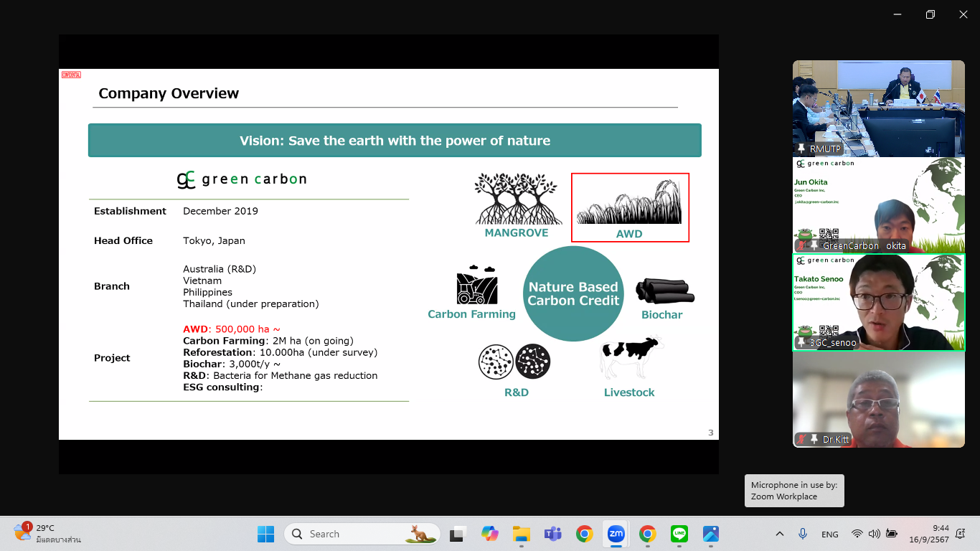Open File Explorer in the taskbar

[521, 534]
